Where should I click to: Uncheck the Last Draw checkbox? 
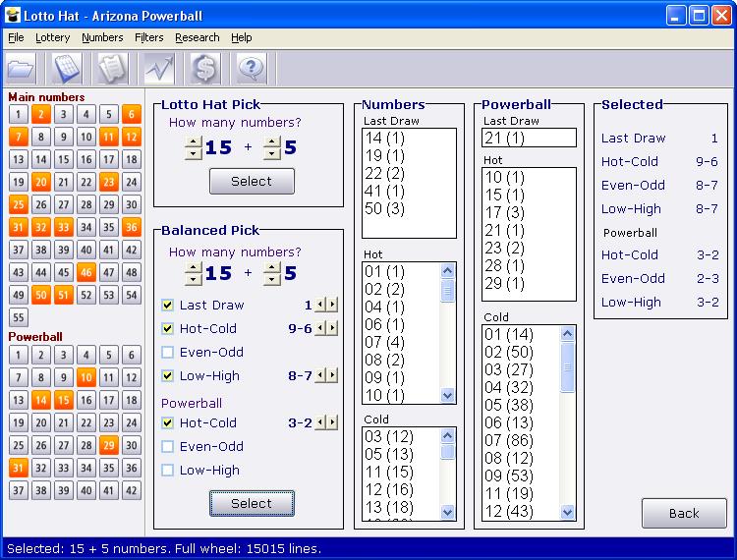(x=167, y=305)
